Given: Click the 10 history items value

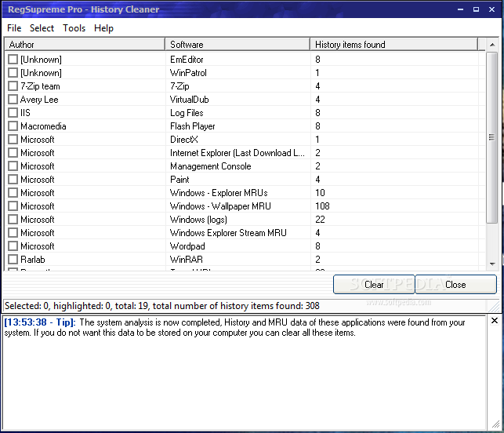Looking at the screenshot, I should [320, 193].
